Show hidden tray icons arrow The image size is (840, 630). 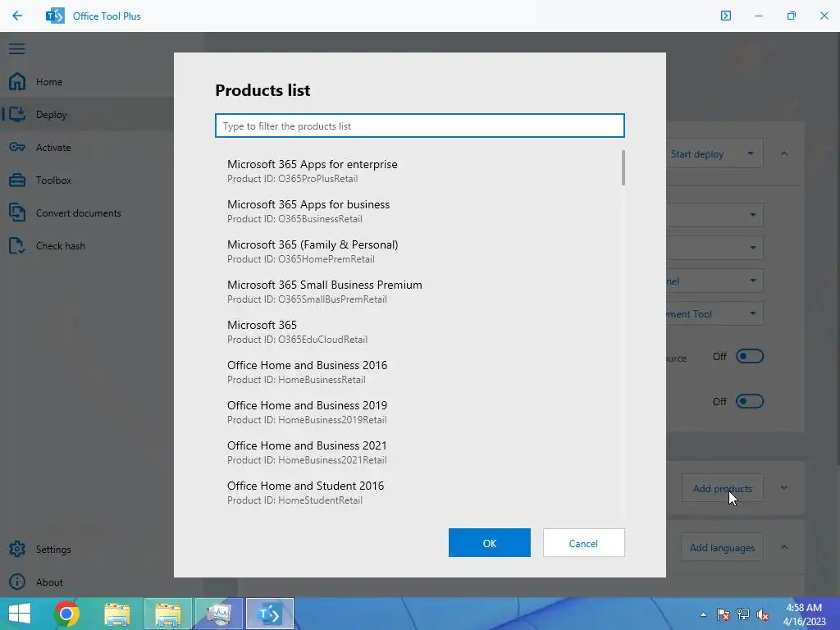tap(703, 614)
